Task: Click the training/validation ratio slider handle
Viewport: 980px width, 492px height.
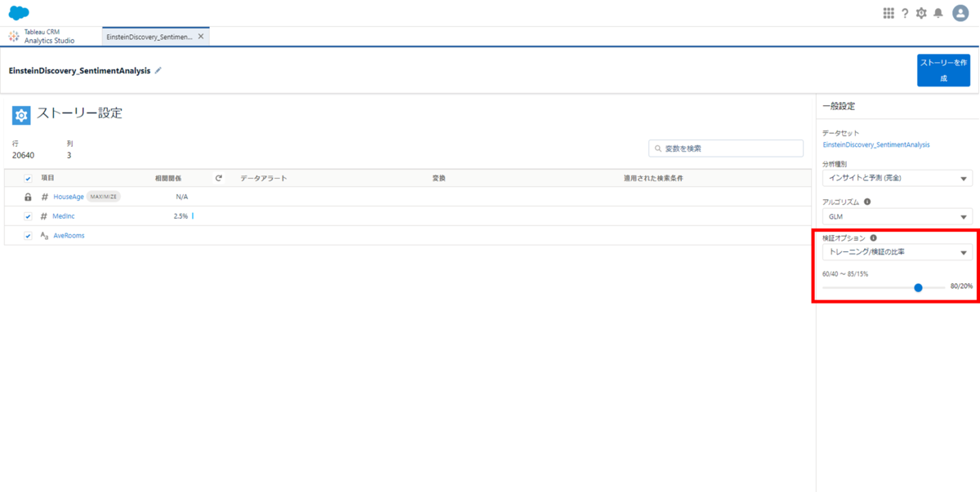Action: (x=918, y=287)
